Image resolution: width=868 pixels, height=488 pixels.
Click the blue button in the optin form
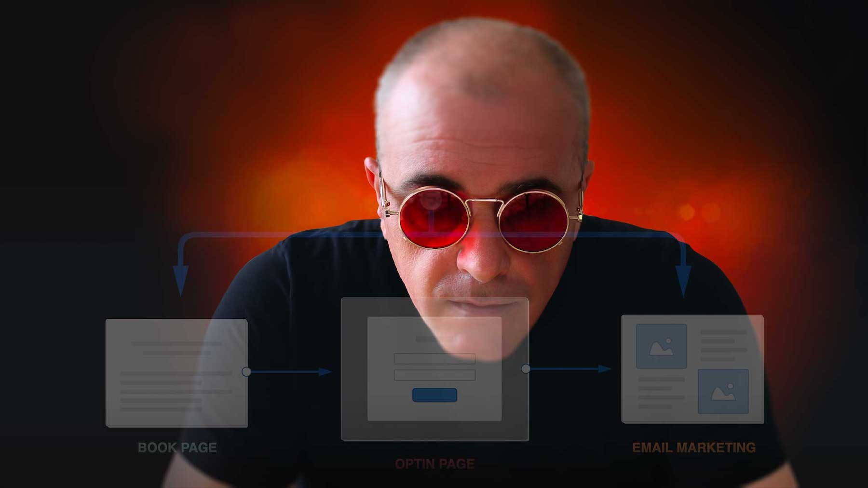(434, 395)
